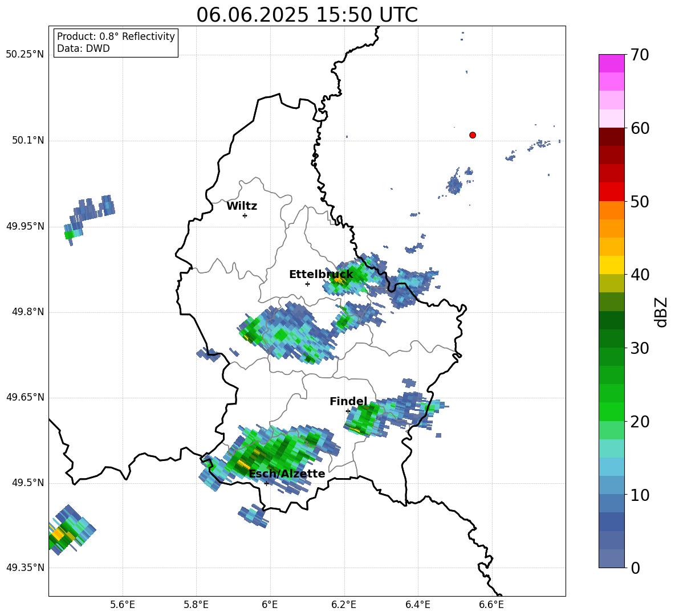The height and width of the screenshot is (616, 675).
Task: Click the red dot radar site marker
Action: 473,135
